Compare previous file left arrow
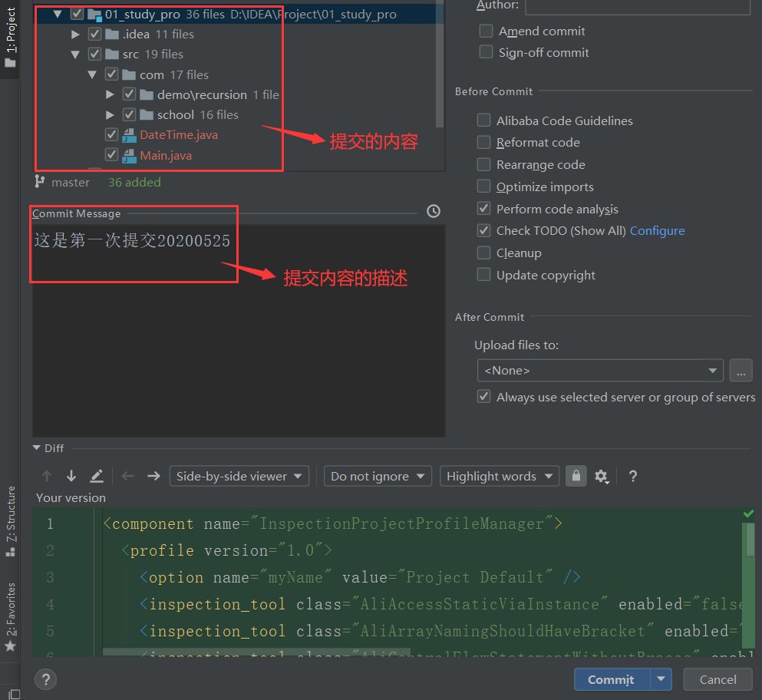The image size is (762, 700). pyautogui.click(x=128, y=476)
